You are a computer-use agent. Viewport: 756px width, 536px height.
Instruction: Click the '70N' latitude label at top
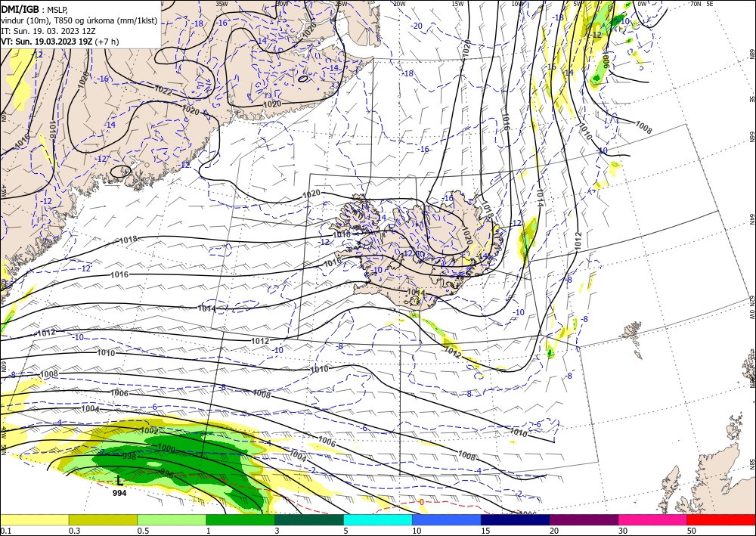click(x=696, y=3)
